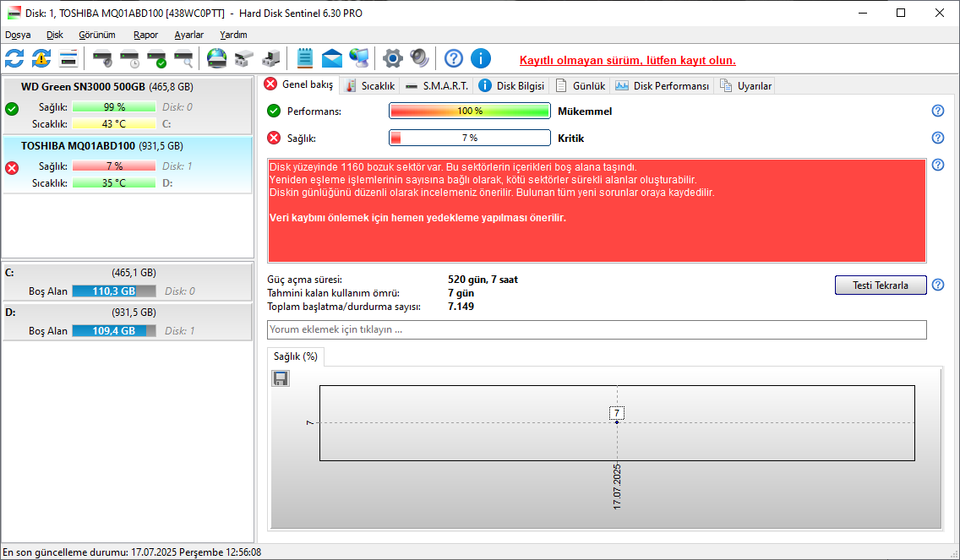This screenshot has height=560, width=960.
Task: Click the disk with clock test icon
Action: [x=130, y=59]
